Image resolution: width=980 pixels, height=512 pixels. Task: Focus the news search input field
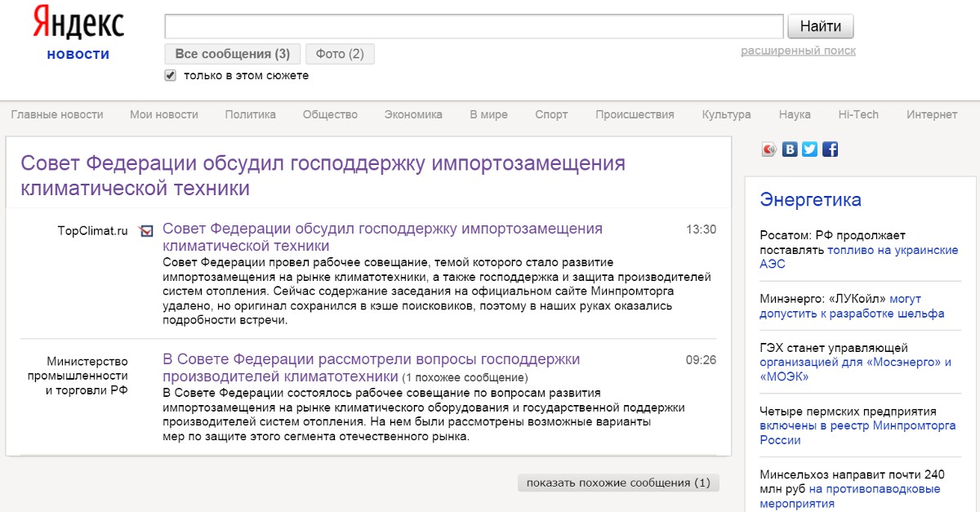click(x=474, y=26)
